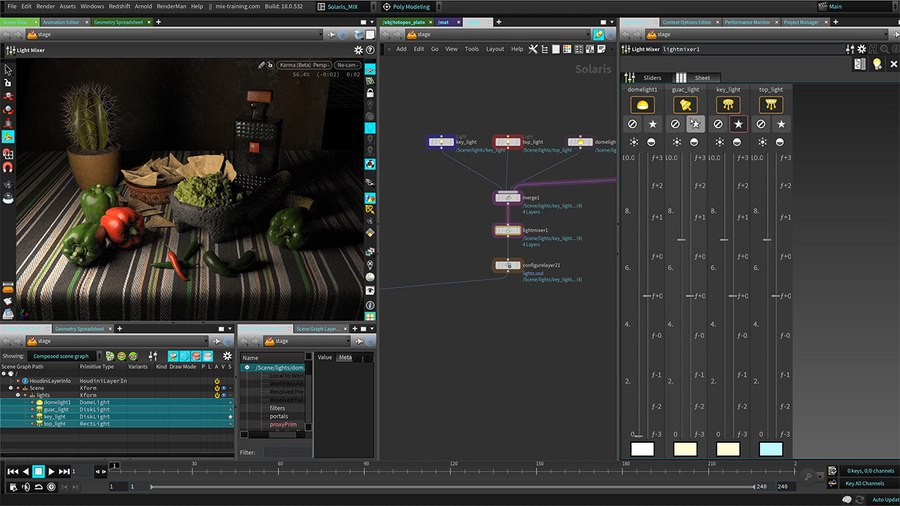This screenshot has height=506, width=900.
Task: Select the configurelayer21 node
Action: click(x=507, y=265)
